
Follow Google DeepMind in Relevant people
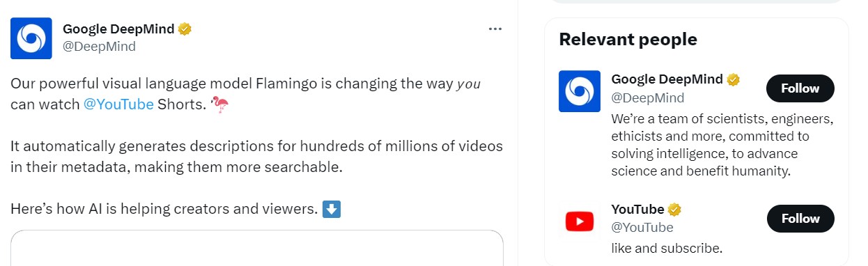tap(800, 88)
